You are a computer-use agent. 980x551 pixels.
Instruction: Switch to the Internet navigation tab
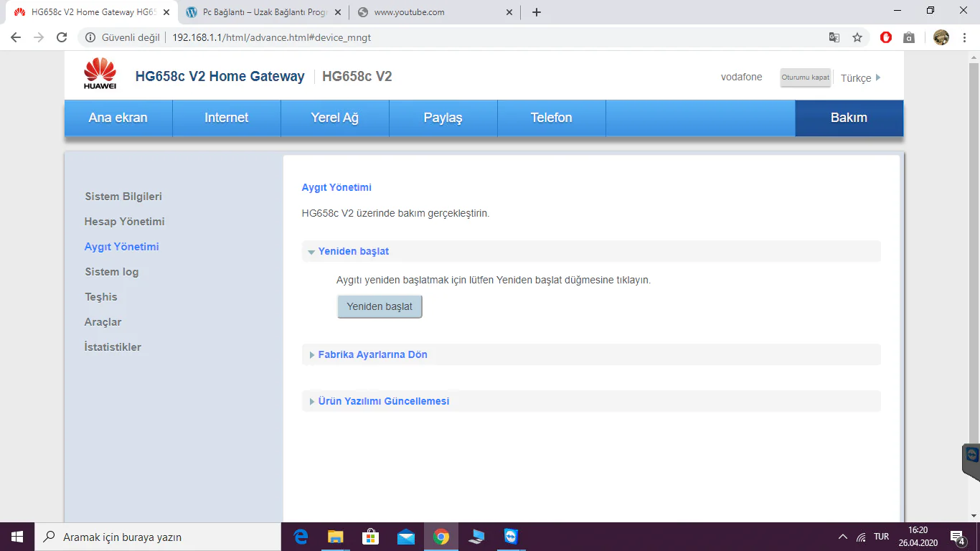(226, 118)
